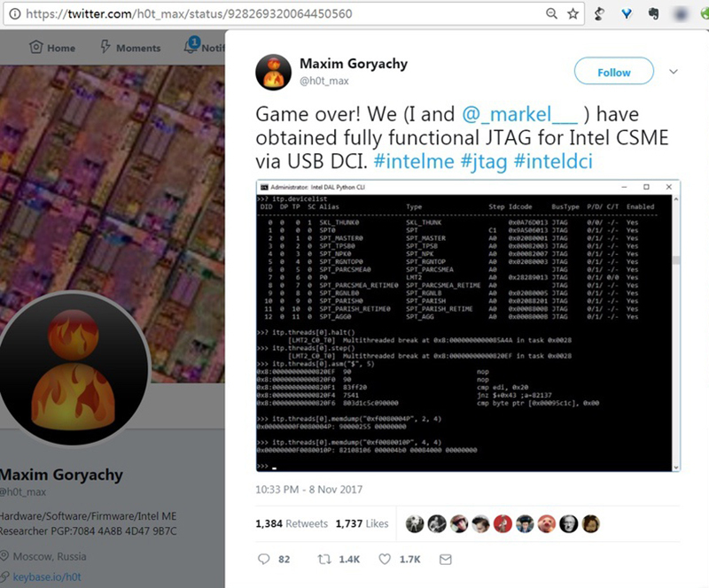This screenshot has width=709, height=588.
Task: Click the envelope direct message icon
Action: [446, 560]
